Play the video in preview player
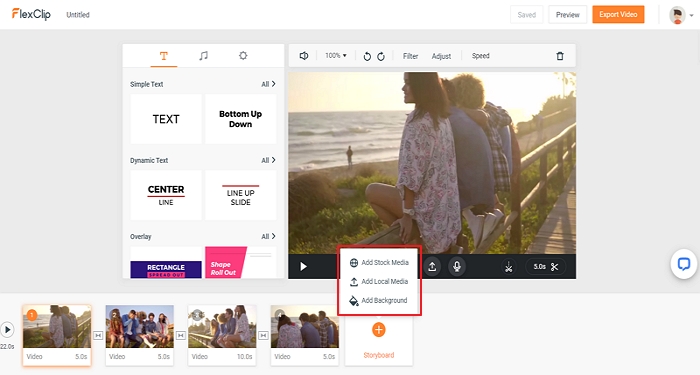Viewport: 700px width, 375px height. [x=304, y=267]
